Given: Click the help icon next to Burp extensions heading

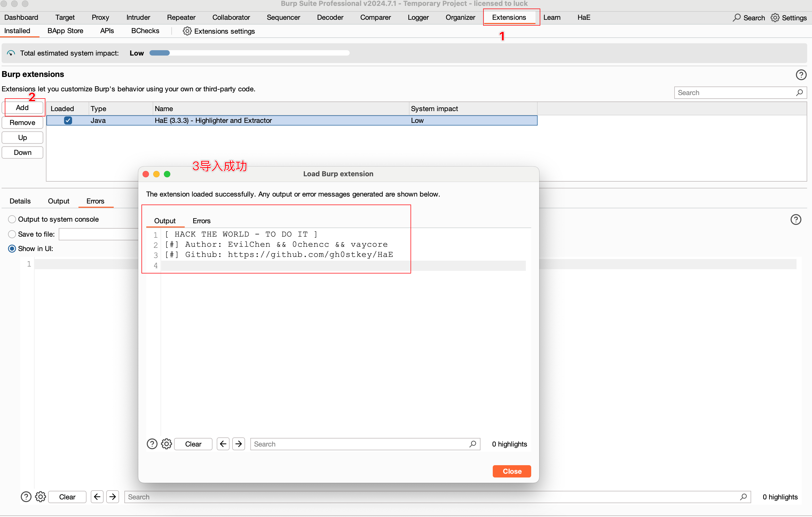Looking at the screenshot, I should point(801,75).
